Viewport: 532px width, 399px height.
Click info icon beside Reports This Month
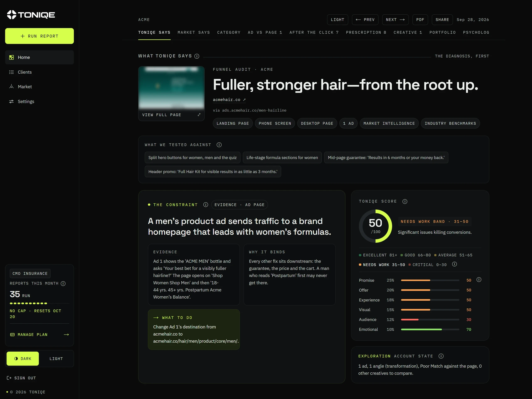(63, 283)
